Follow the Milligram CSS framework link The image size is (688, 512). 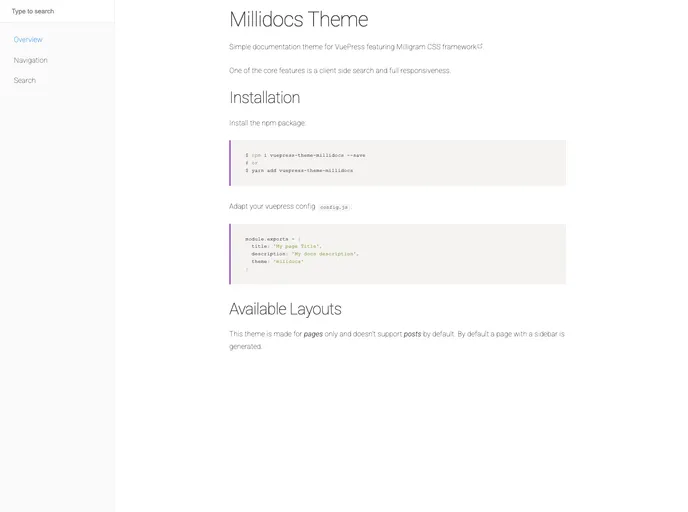pyautogui.click(x=439, y=47)
